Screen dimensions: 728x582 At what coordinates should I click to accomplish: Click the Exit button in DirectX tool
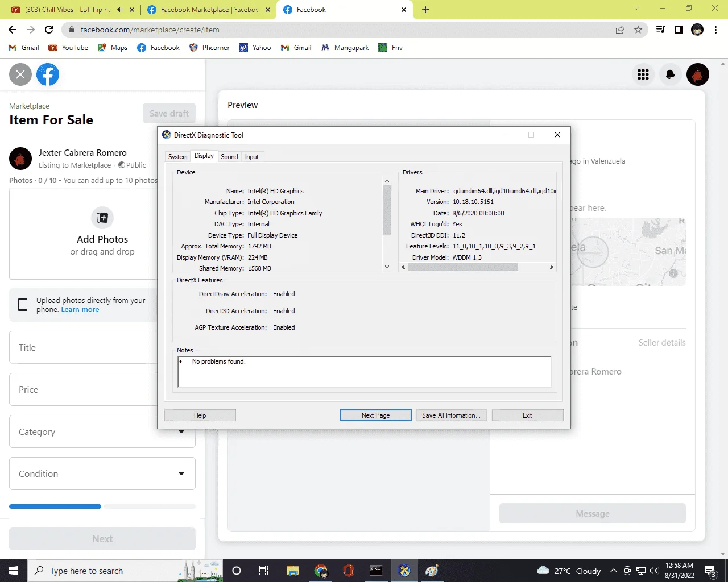point(527,415)
